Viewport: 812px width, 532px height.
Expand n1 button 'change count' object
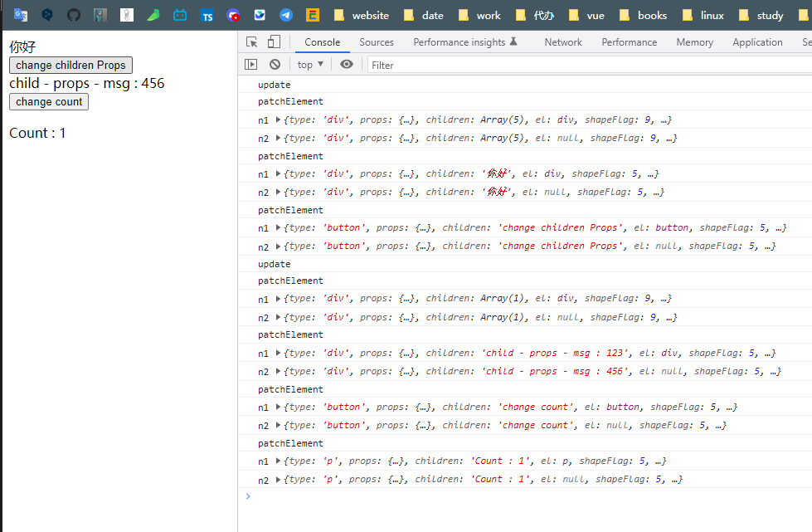point(278,408)
